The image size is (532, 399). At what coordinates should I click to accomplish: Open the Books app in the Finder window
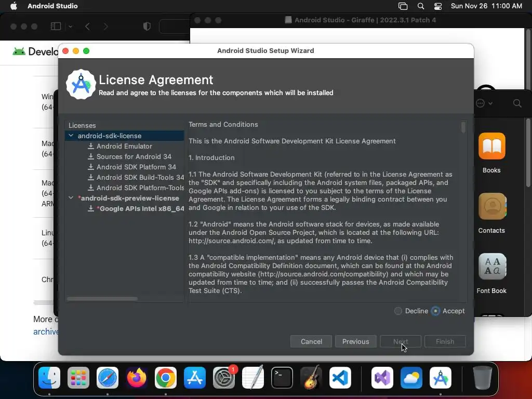pyautogui.click(x=491, y=146)
